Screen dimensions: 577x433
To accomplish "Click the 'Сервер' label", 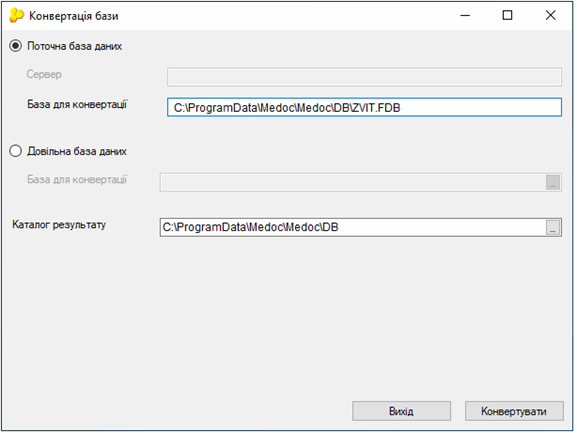I will [x=44, y=74].
